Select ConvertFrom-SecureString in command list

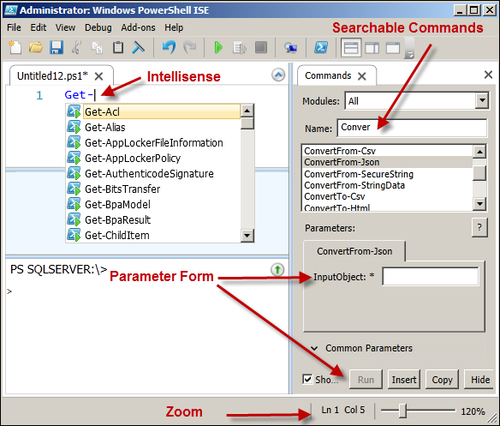[x=388, y=174]
